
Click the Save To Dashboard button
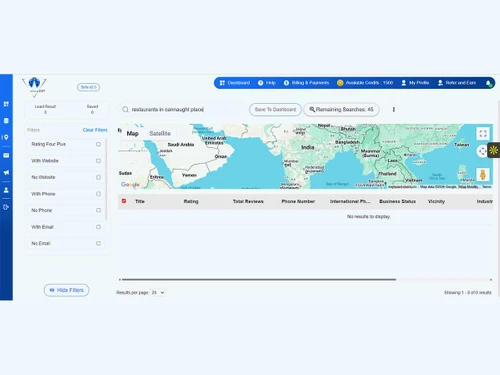[x=275, y=110]
